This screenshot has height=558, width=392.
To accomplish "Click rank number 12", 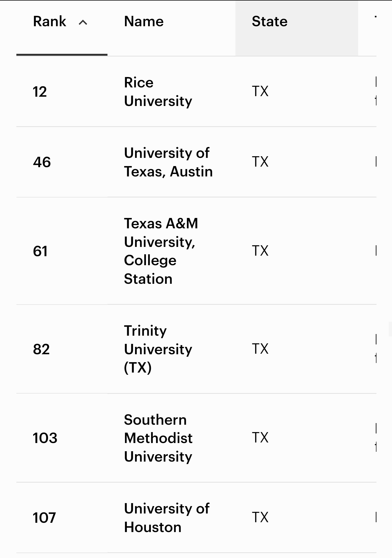I will click(40, 92).
